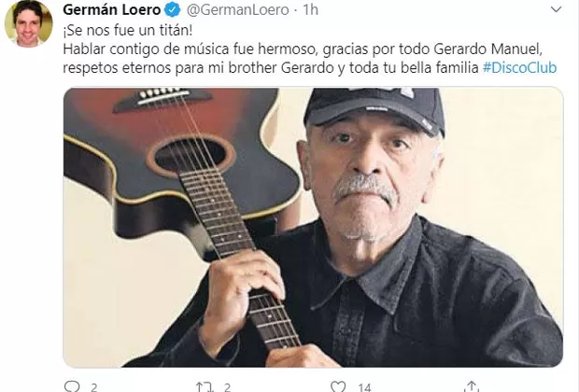This screenshot has width=579, height=392.
Task: Click the reply count 2
Action: [x=93, y=387]
